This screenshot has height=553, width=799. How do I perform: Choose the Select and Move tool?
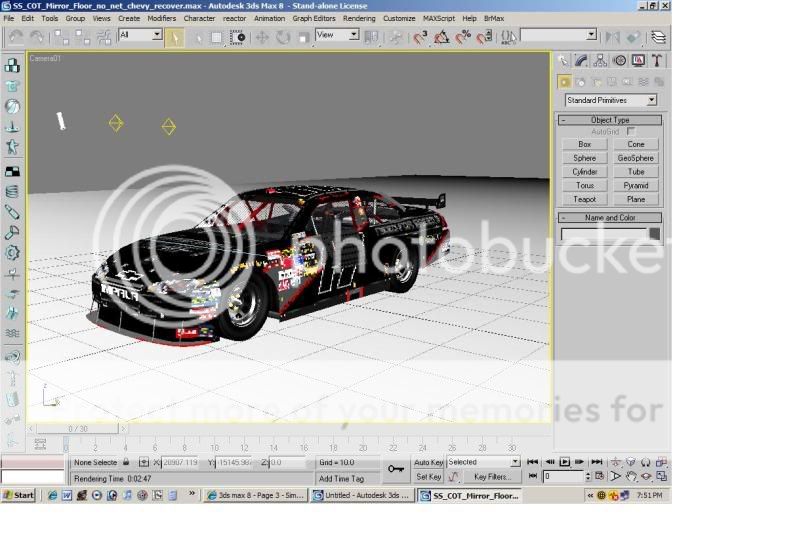tap(262, 37)
